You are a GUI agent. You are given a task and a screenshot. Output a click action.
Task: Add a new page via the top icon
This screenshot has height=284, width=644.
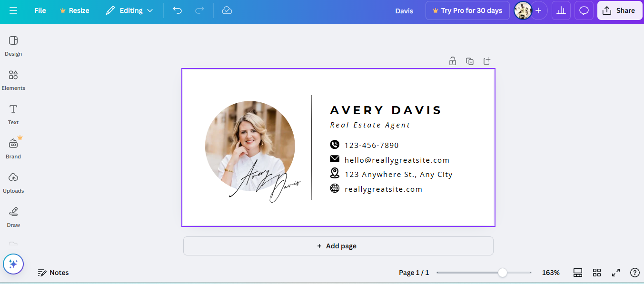486,61
